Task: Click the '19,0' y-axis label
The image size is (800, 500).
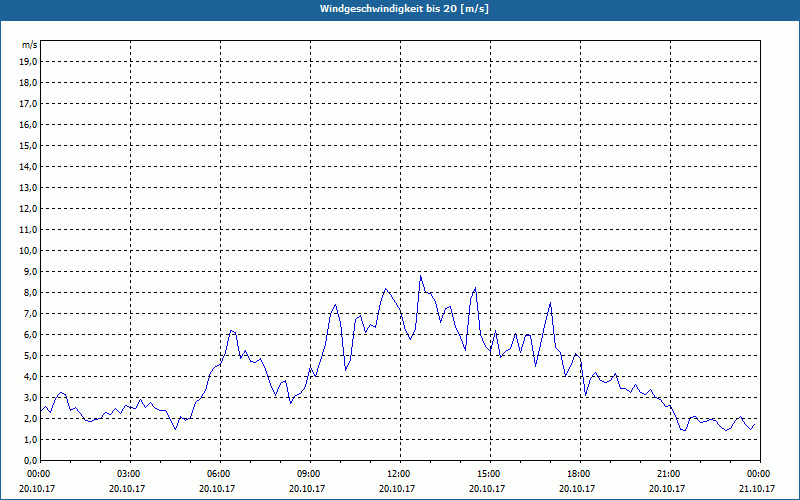Action: coord(28,62)
